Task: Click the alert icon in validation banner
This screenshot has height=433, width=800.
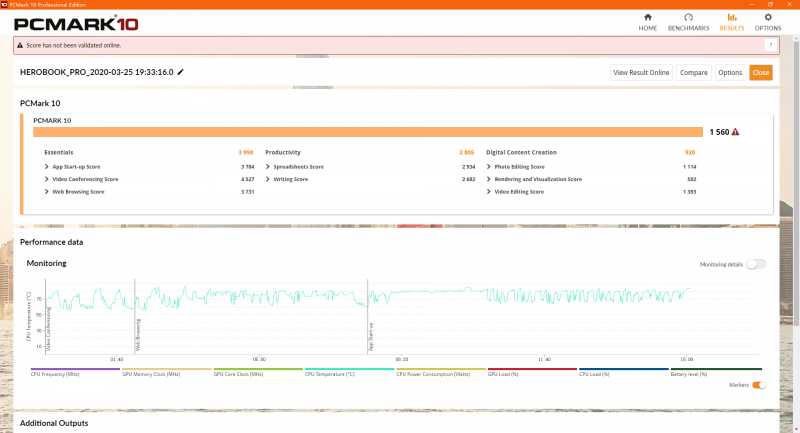Action: [20, 45]
